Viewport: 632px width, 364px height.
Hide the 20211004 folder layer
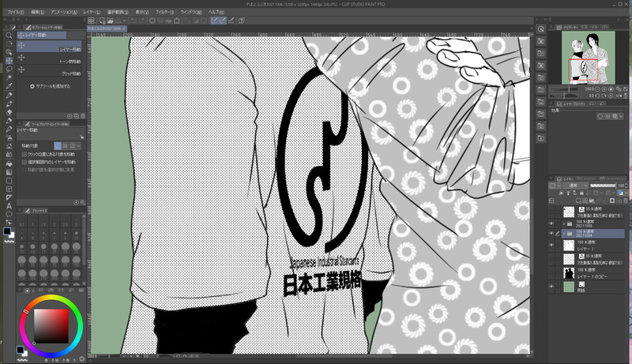tap(551, 234)
